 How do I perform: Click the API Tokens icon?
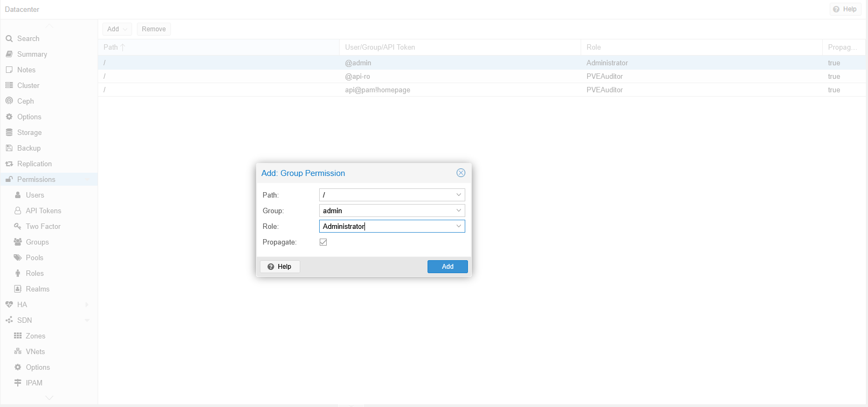[x=18, y=211]
